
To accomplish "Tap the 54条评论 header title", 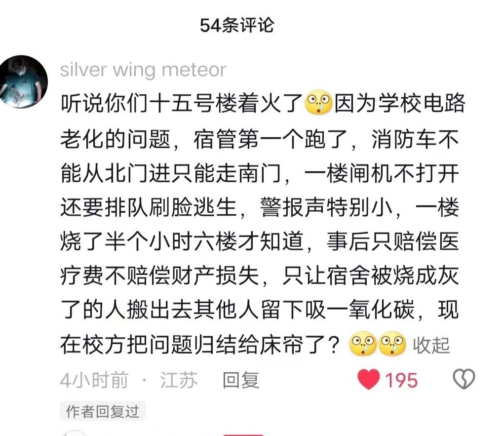I will tap(237, 25).
